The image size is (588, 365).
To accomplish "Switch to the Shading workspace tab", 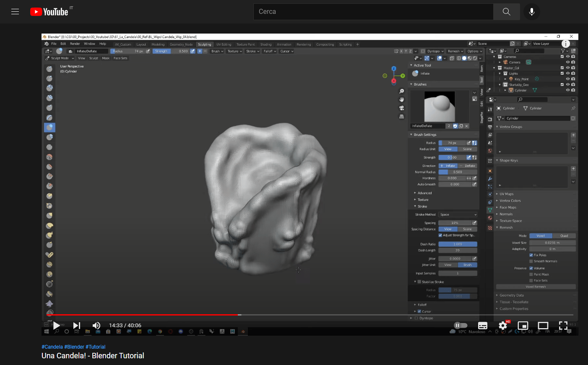I will 266,44.
